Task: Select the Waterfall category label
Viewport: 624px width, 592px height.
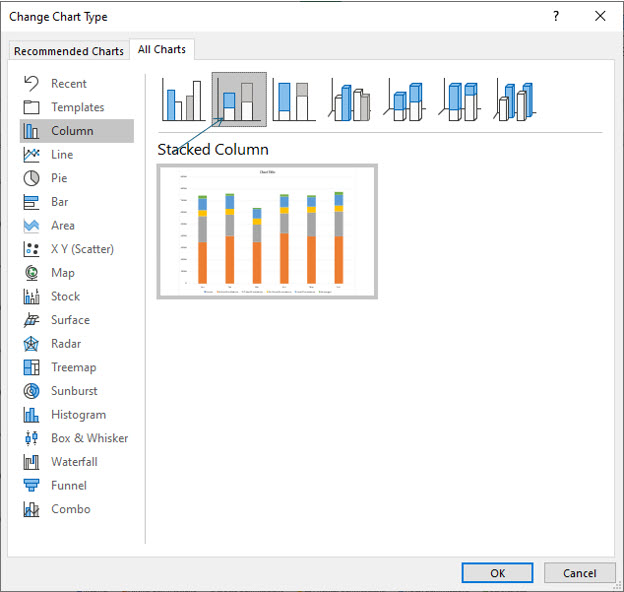Action: coord(74,462)
